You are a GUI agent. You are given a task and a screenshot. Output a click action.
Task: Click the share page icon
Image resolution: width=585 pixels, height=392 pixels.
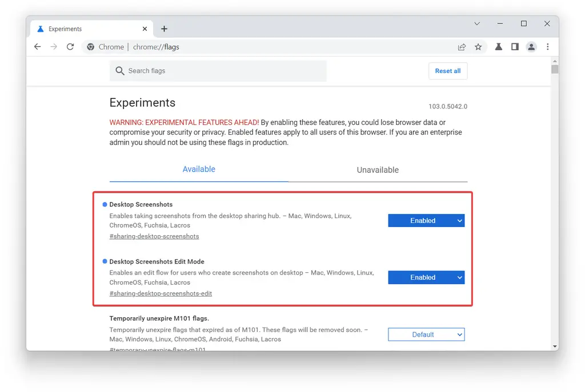462,47
